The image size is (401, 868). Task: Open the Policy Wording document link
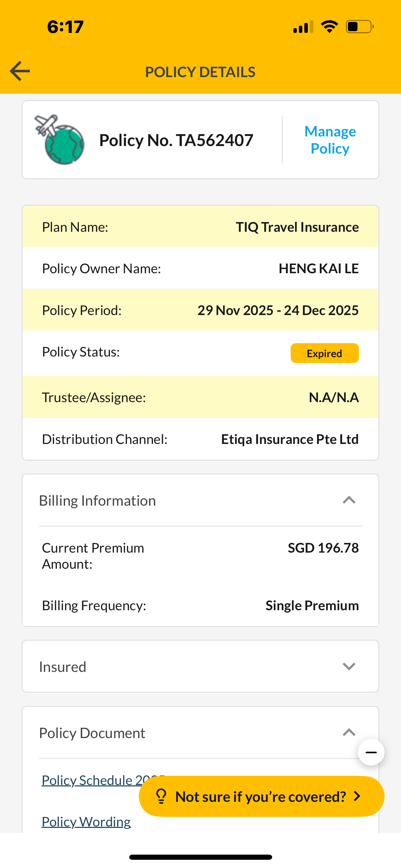tap(86, 822)
